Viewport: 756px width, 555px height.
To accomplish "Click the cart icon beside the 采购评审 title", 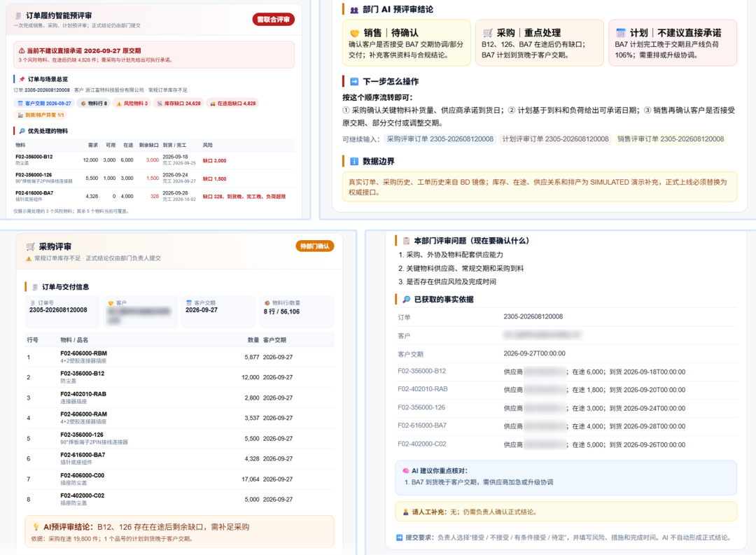I will [30, 246].
